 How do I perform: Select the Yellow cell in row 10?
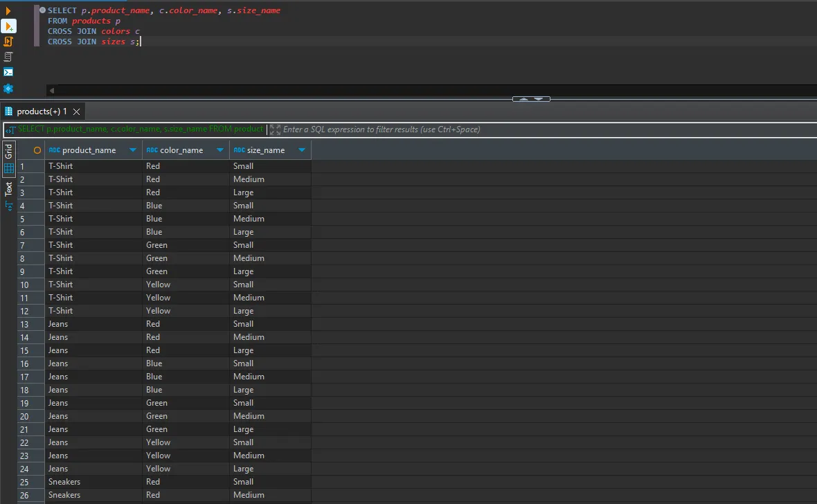[x=186, y=284]
